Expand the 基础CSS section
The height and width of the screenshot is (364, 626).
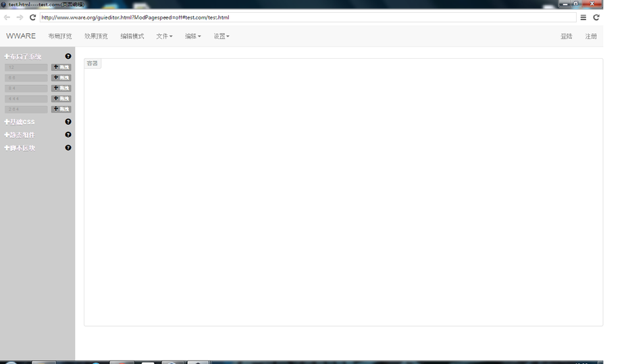[20, 122]
